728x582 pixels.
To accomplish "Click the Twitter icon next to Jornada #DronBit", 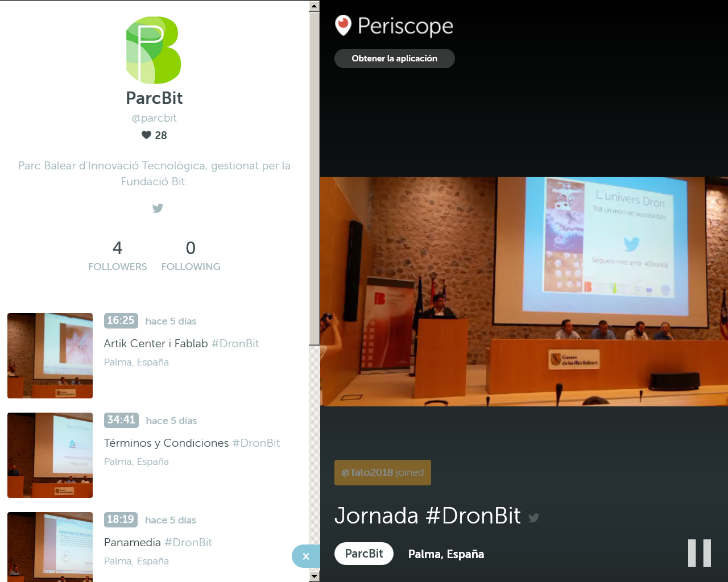I will pyautogui.click(x=533, y=518).
